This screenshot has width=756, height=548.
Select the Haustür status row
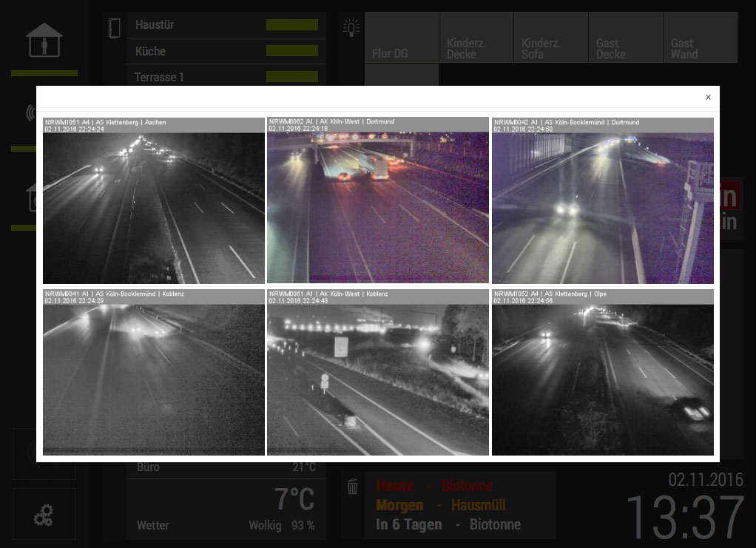226,25
